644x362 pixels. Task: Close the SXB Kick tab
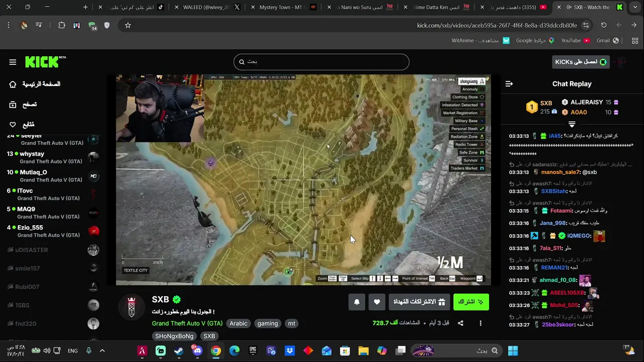558,7
